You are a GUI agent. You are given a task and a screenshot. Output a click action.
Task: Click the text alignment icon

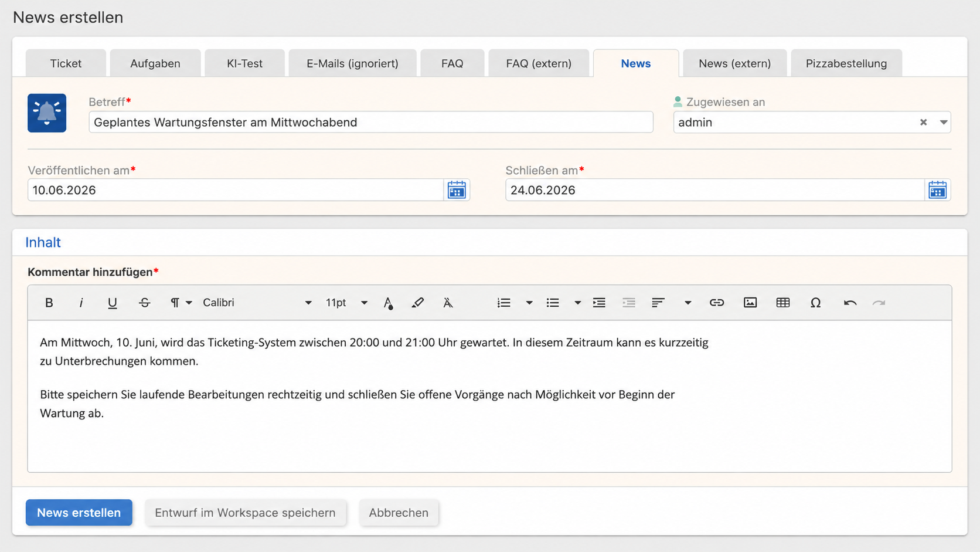click(x=658, y=303)
